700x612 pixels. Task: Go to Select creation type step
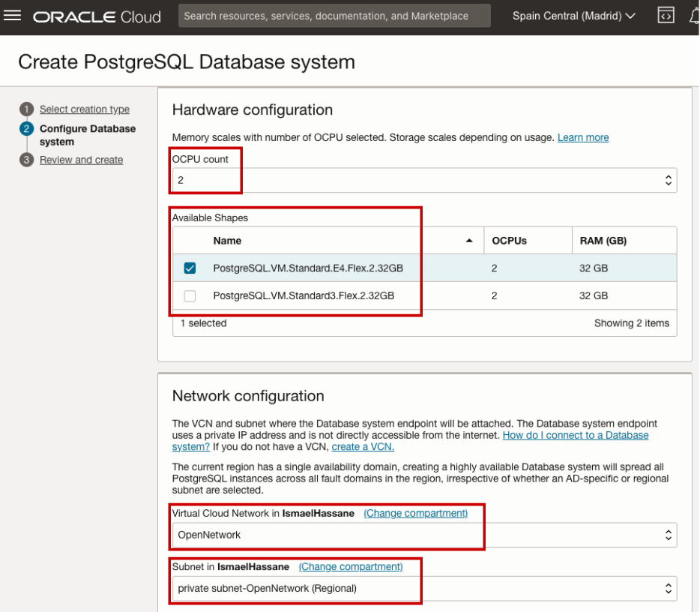point(85,109)
